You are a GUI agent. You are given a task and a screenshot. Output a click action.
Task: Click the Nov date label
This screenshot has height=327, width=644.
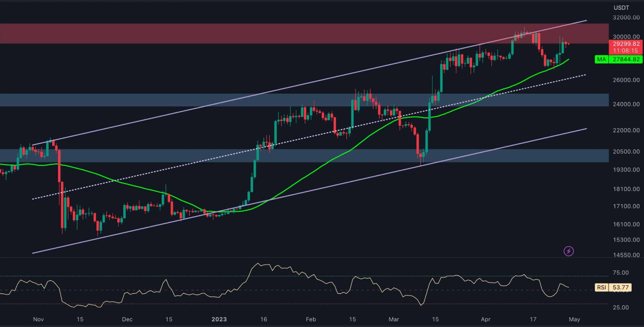[x=38, y=319]
